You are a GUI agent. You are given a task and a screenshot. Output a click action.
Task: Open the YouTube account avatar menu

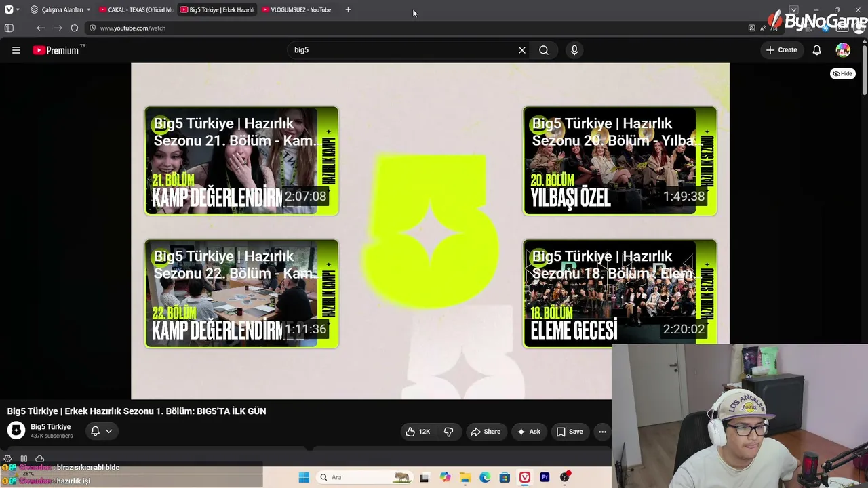(843, 50)
